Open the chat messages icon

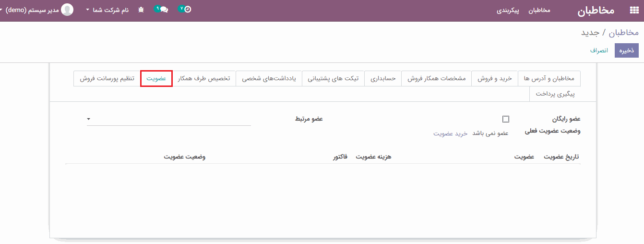[x=164, y=10]
